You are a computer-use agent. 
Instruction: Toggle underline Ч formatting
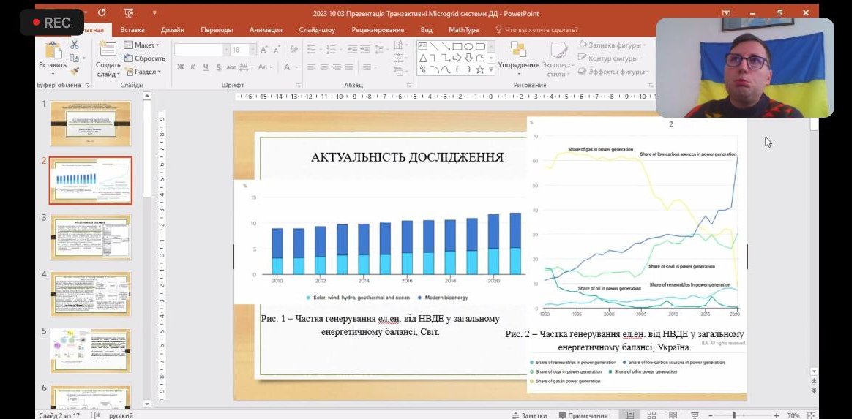[206, 67]
